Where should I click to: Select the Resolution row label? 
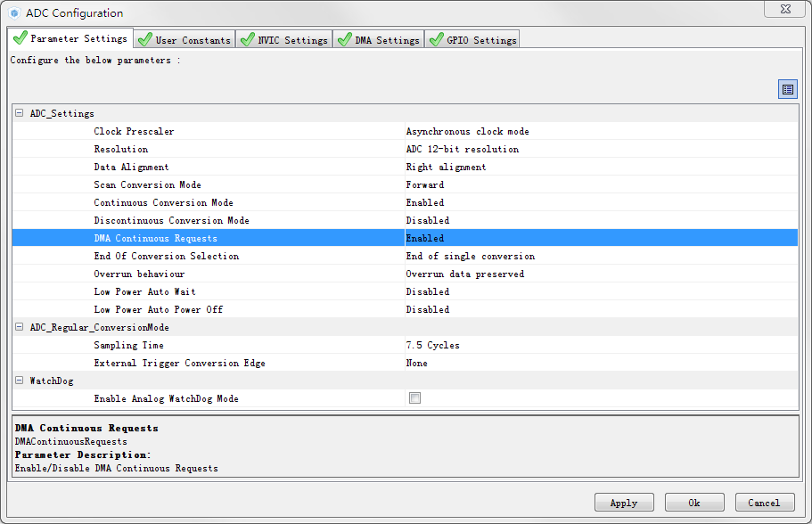[x=120, y=149]
